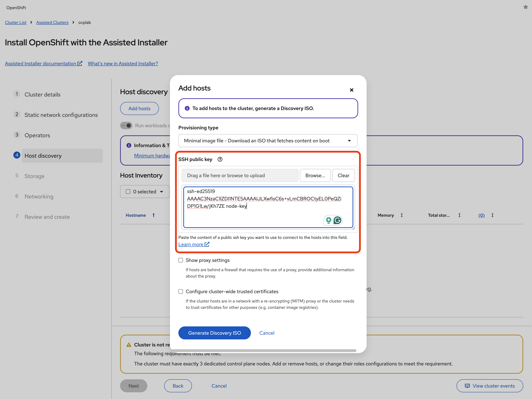Click Generate Discovery ISO button

point(214,333)
